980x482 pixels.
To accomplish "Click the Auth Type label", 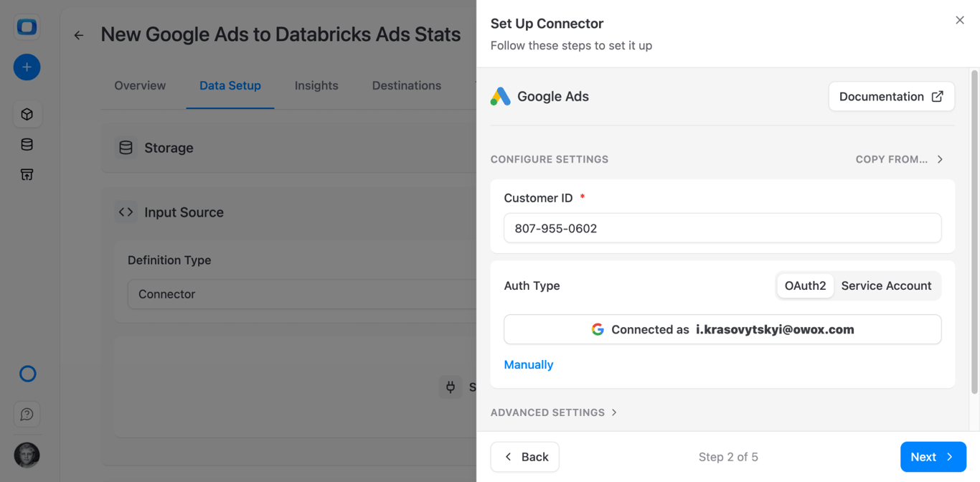I will click(532, 285).
